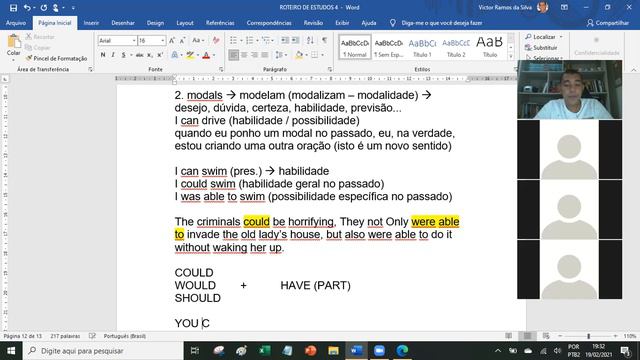Viewport: 640px width, 360px height.
Task: Switch to the Inserir tab
Action: point(91,23)
